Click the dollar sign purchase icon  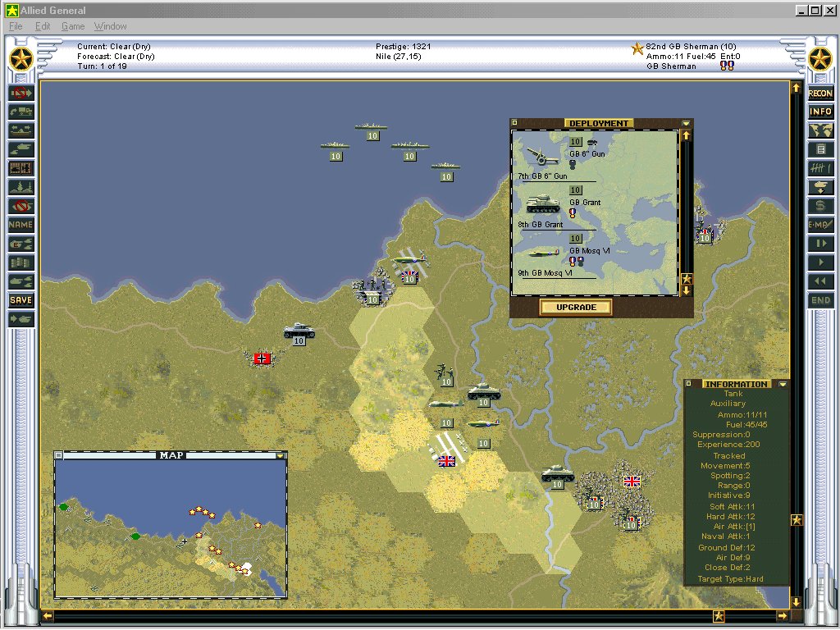(820, 206)
